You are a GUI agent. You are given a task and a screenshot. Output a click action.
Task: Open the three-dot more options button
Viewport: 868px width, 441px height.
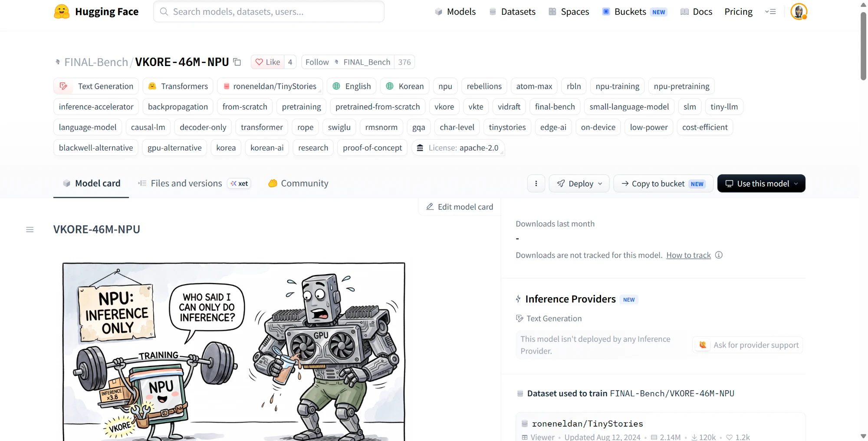[536, 183]
